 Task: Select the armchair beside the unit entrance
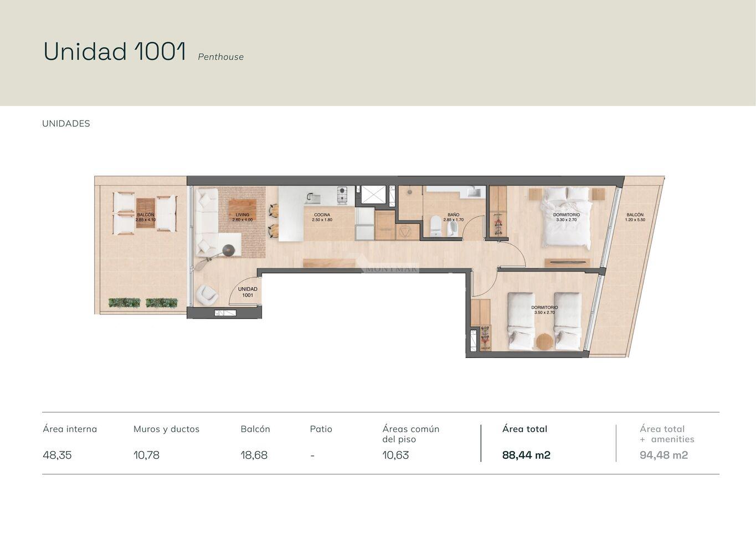[x=207, y=294]
